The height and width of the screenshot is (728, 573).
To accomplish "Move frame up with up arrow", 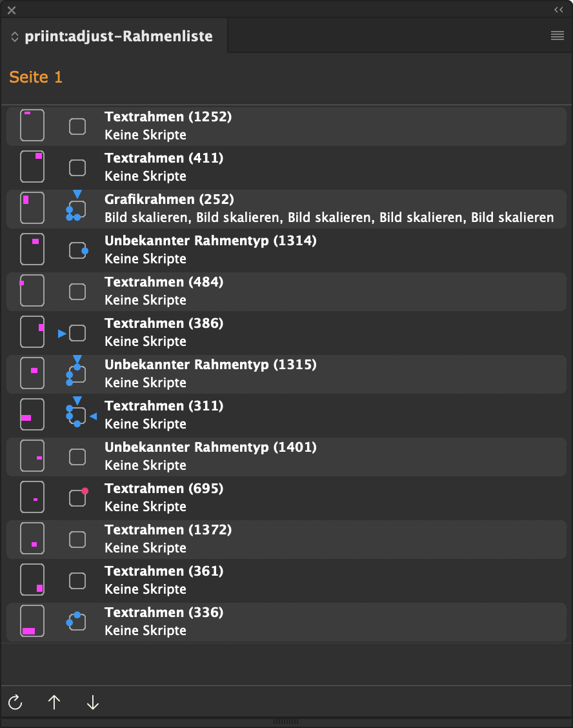I will (x=54, y=702).
